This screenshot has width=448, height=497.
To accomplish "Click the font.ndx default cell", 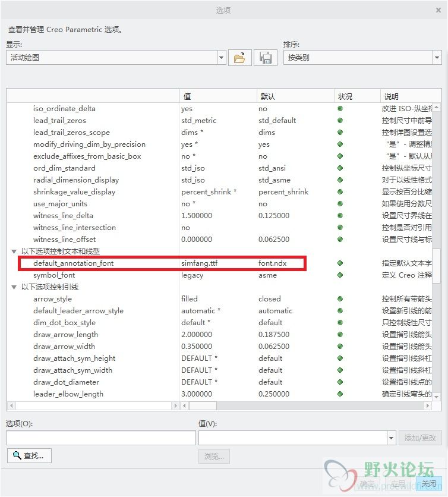I will [x=273, y=263].
